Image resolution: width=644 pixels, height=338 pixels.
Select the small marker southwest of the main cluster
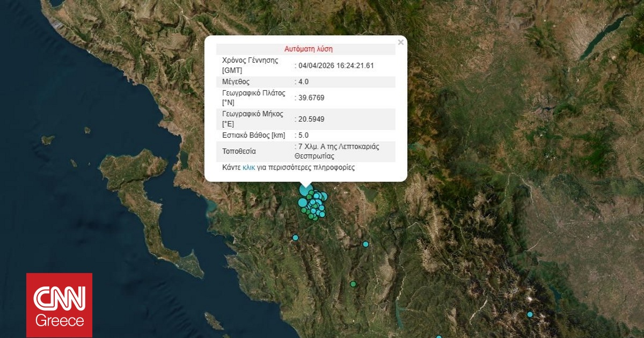(295, 237)
